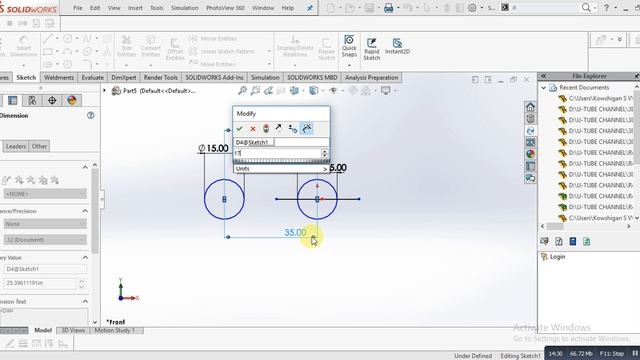This screenshot has width=640, height=360.
Task: Click Offset Entities tool
Action: tap(175, 49)
